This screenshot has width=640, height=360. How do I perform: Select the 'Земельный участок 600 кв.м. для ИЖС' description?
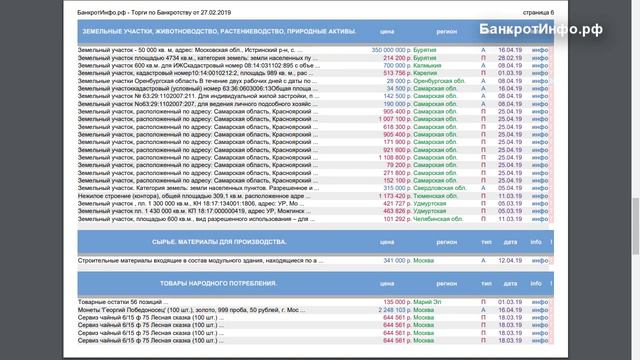(x=198, y=65)
